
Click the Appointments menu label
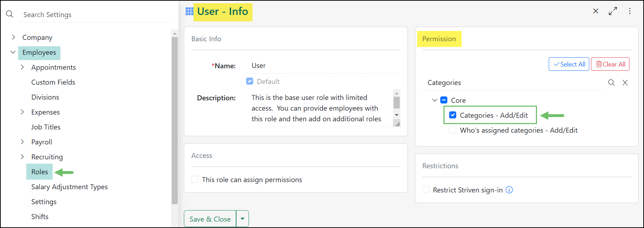point(53,67)
